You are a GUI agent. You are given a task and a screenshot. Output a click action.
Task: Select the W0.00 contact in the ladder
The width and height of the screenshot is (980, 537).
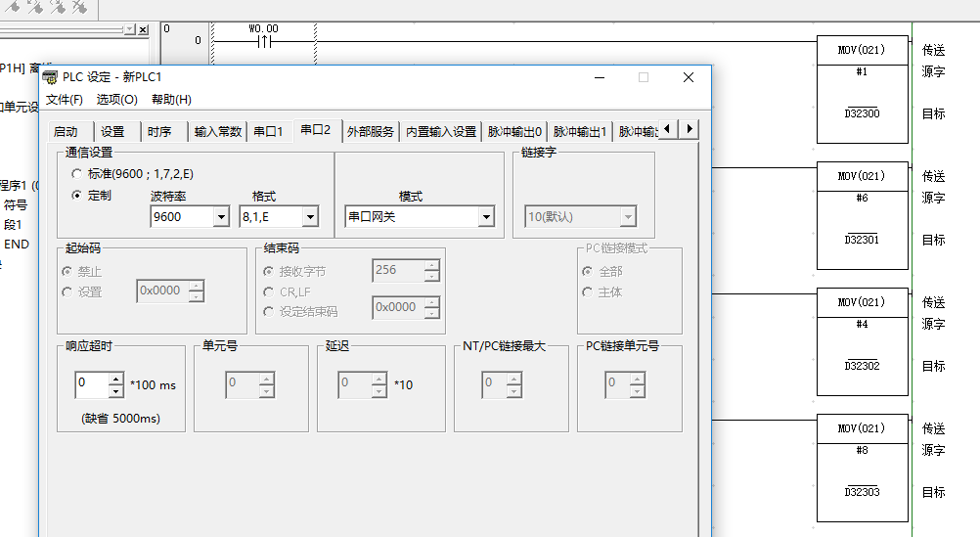(x=264, y=41)
